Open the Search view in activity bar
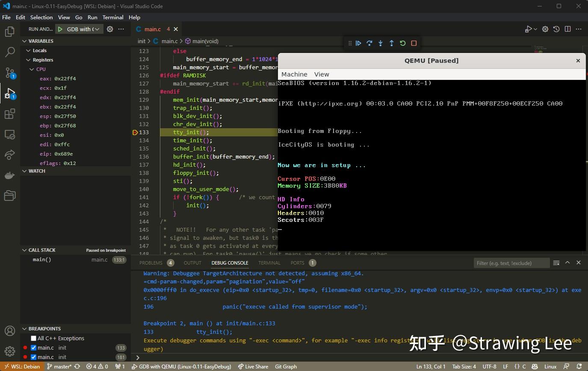Viewport: 588px width, 371px height. pyautogui.click(x=9, y=52)
